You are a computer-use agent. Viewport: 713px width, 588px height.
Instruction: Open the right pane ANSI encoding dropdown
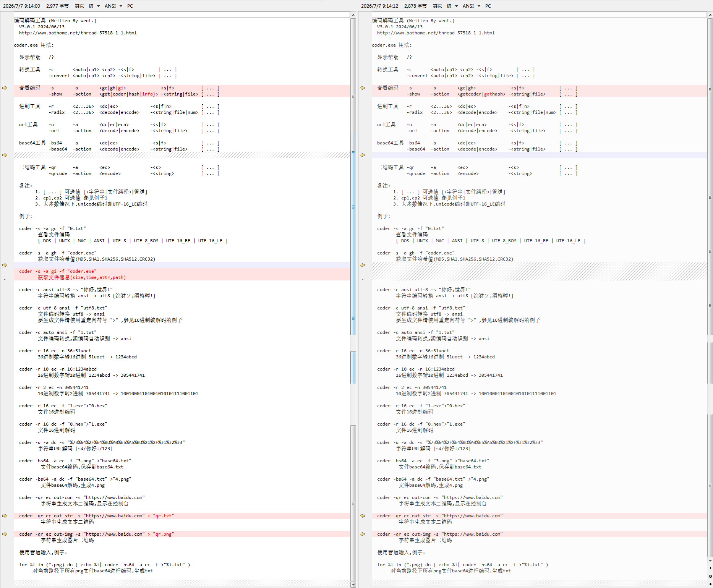pyautogui.click(x=471, y=6)
